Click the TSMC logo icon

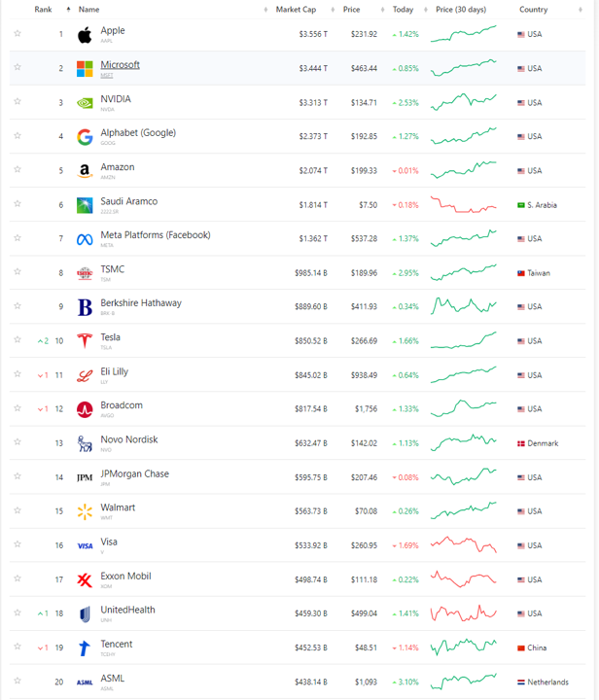coord(85,273)
